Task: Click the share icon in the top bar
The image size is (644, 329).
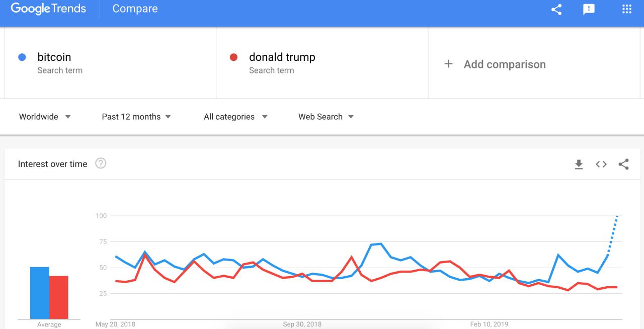Action: (555, 9)
